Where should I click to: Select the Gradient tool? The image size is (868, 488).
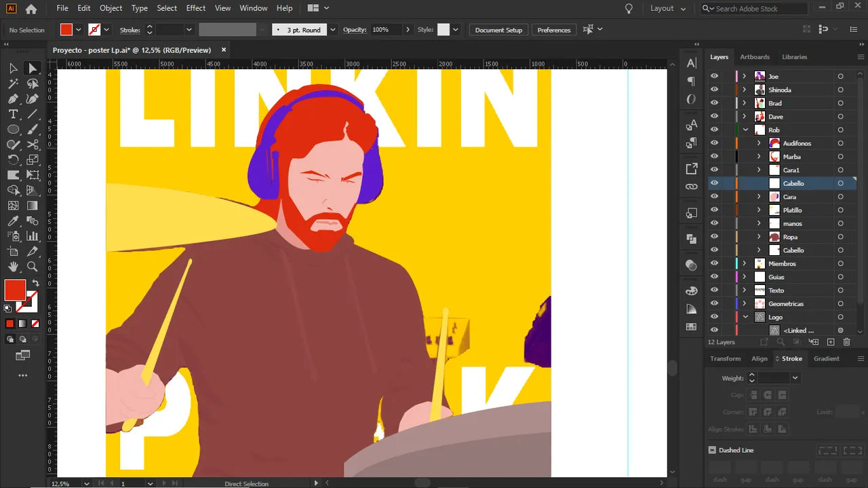33,206
